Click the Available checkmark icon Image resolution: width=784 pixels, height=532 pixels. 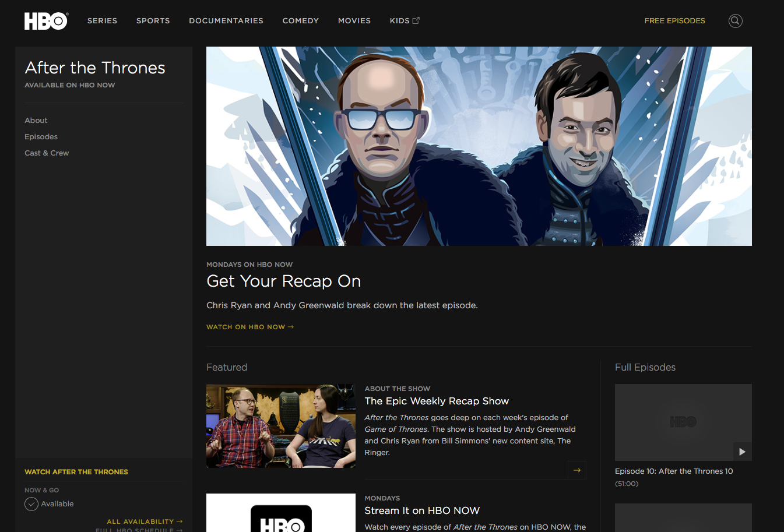[31, 504]
